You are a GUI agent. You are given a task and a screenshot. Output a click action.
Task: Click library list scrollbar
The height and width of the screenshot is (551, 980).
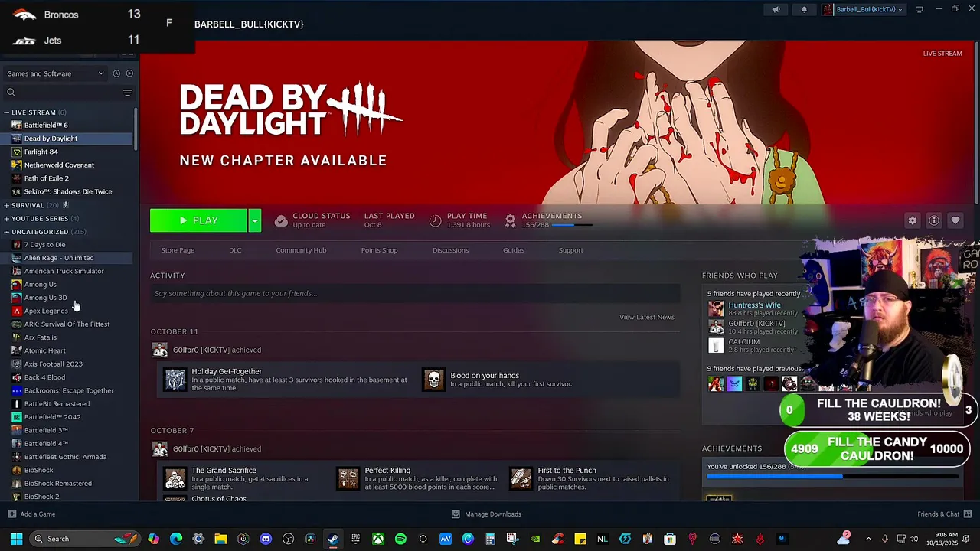click(x=136, y=130)
